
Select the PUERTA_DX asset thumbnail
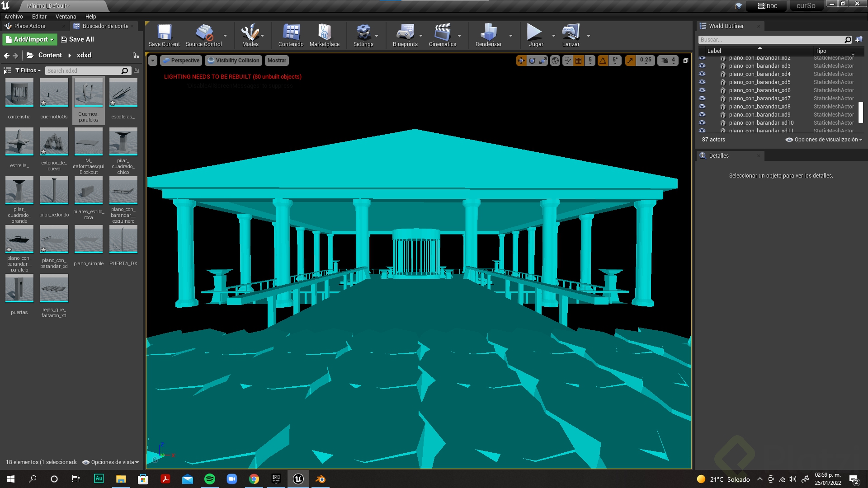click(x=123, y=239)
